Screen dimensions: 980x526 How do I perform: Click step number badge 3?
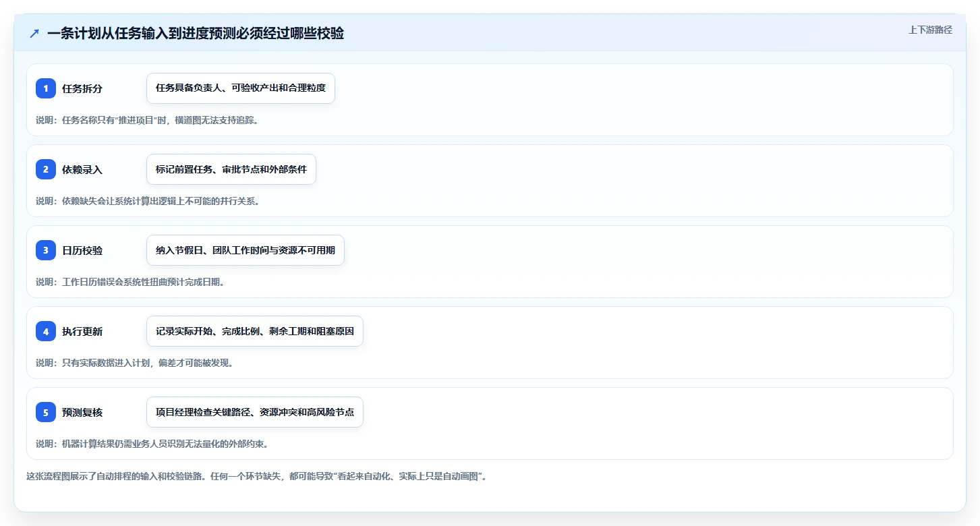click(46, 250)
